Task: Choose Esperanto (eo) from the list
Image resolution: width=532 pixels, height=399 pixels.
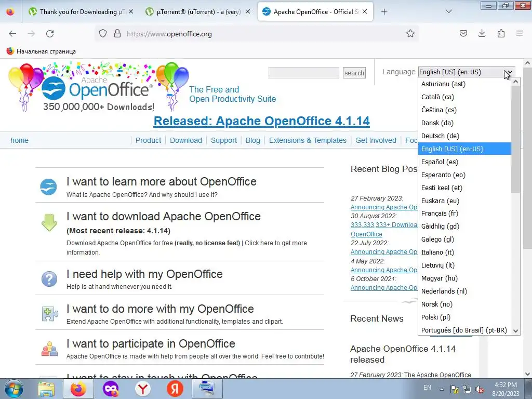Action: [x=464, y=175]
